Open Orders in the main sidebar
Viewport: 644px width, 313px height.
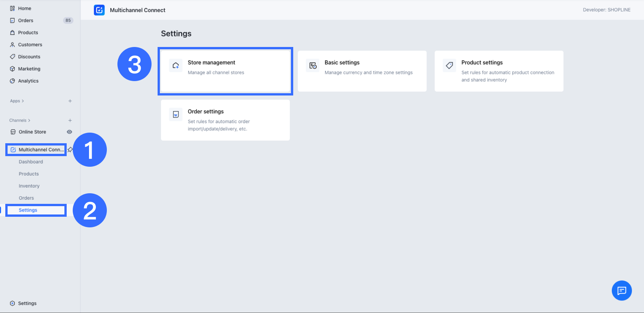coord(26,20)
